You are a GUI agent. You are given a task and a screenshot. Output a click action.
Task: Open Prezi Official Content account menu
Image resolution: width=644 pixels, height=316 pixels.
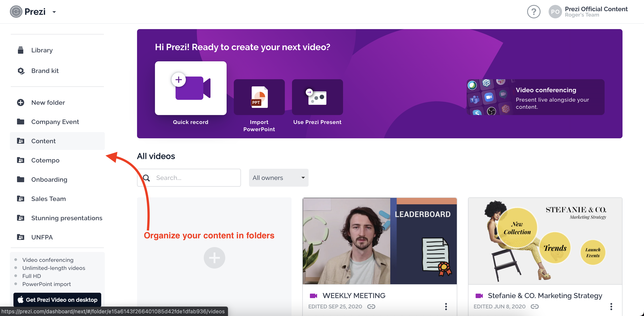click(596, 9)
